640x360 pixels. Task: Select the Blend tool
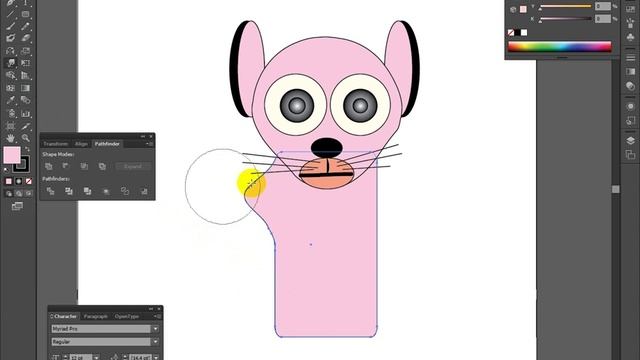(25, 100)
